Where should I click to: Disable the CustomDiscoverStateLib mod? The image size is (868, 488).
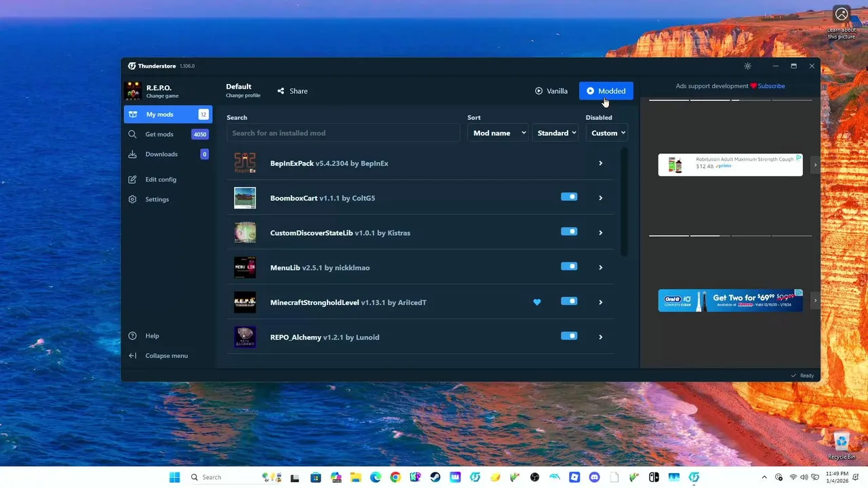click(569, 231)
